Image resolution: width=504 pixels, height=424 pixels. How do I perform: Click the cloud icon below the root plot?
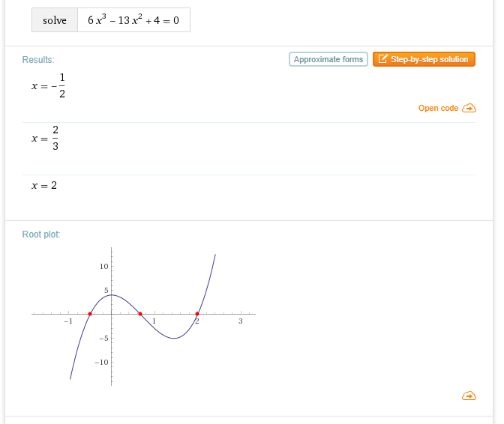coord(469,396)
